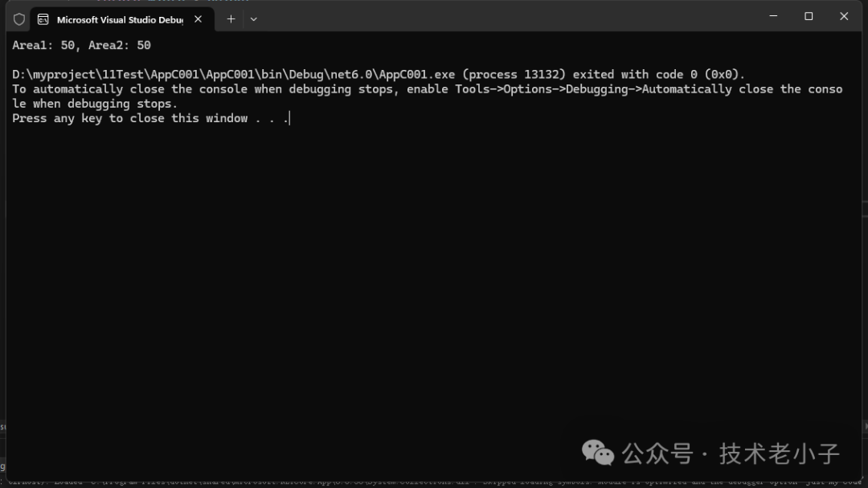
Task: Minimize the terminal window
Action: (x=774, y=16)
